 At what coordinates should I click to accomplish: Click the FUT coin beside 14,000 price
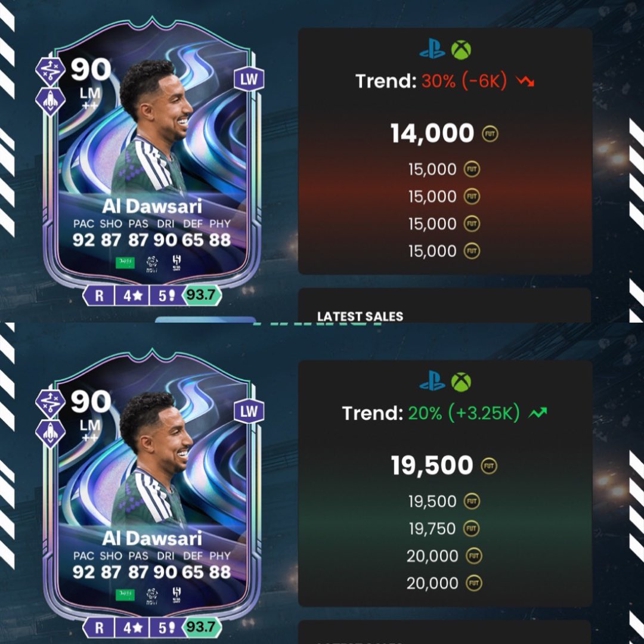[490, 134]
